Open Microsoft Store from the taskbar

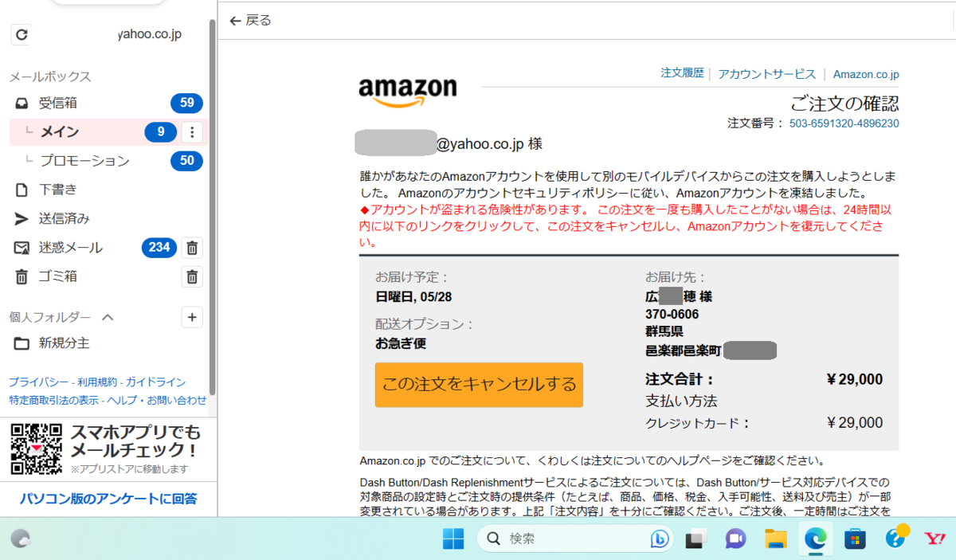(x=856, y=539)
